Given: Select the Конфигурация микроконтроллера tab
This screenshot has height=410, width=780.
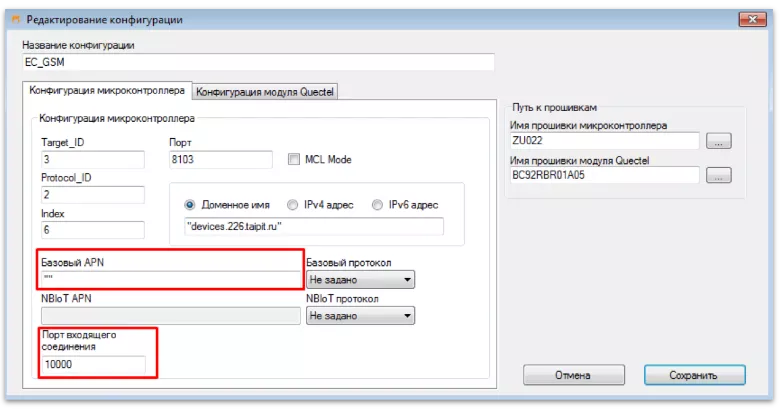Looking at the screenshot, I should [106, 91].
